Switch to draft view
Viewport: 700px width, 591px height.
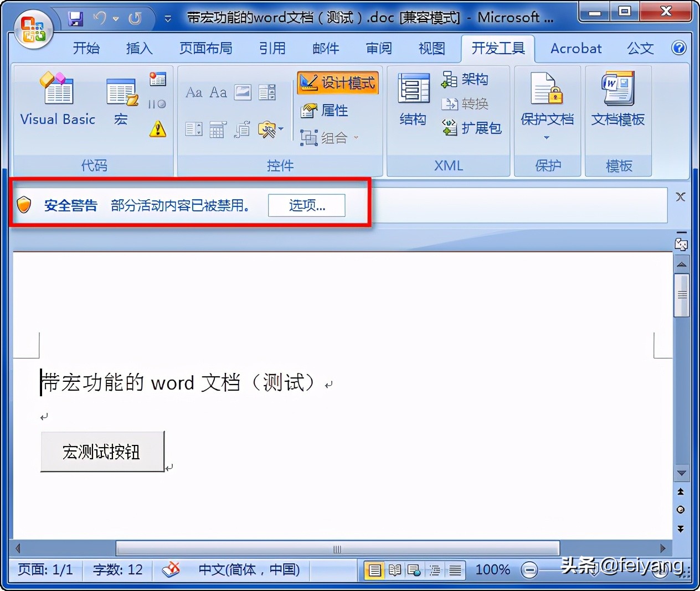tap(455, 570)
